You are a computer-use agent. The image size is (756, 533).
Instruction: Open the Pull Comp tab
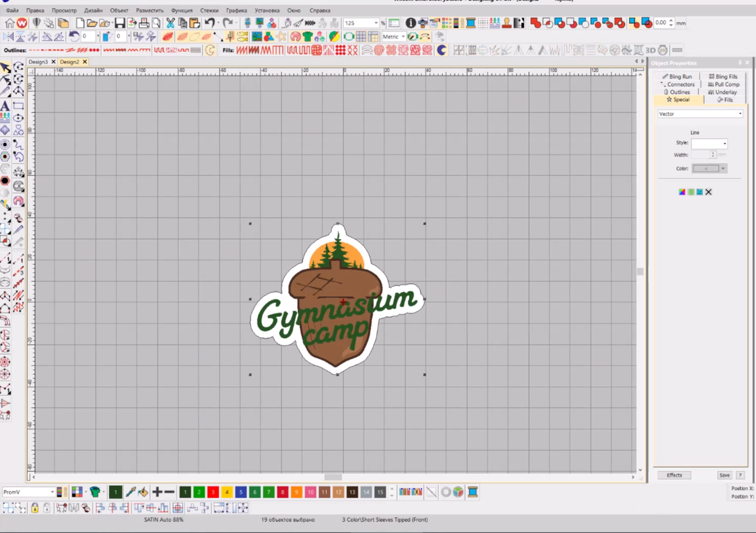coord(723,84)
